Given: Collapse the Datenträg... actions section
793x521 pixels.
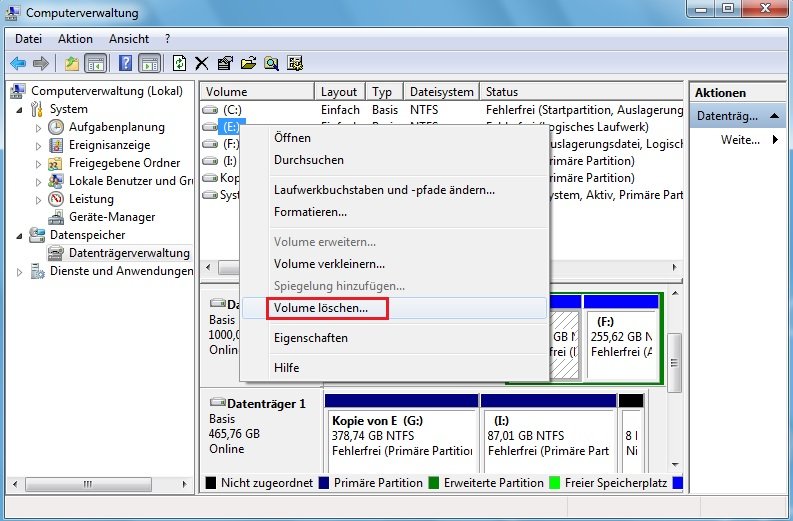Looking at the screenshot, I should (x=774, y=116).
